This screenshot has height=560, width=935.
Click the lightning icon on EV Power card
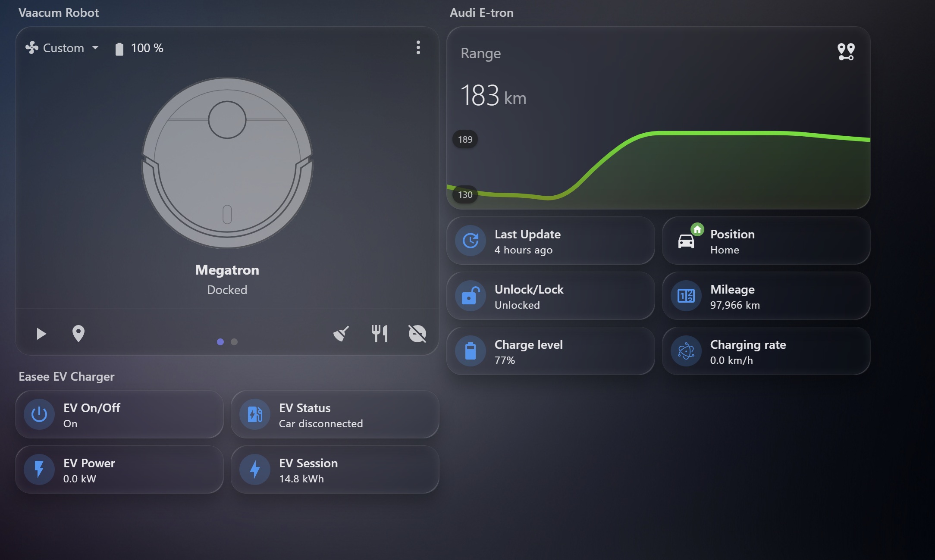coord(39,469)
